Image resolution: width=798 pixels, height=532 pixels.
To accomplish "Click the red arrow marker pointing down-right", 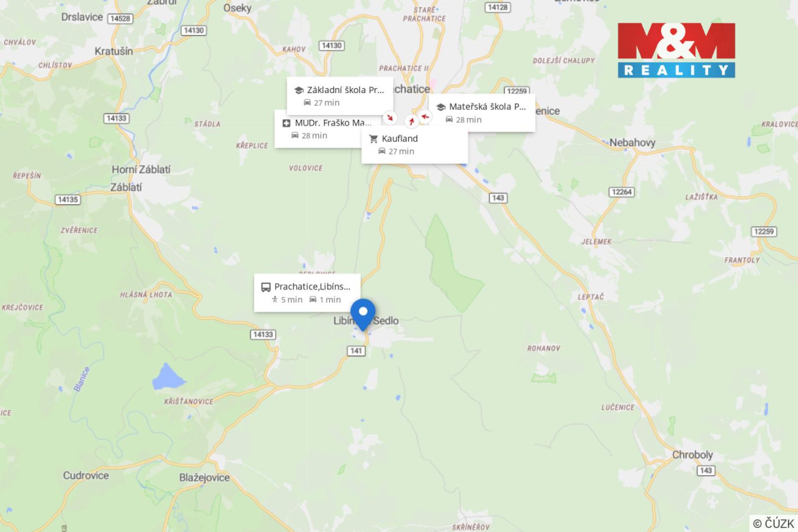I will point(390,117).
